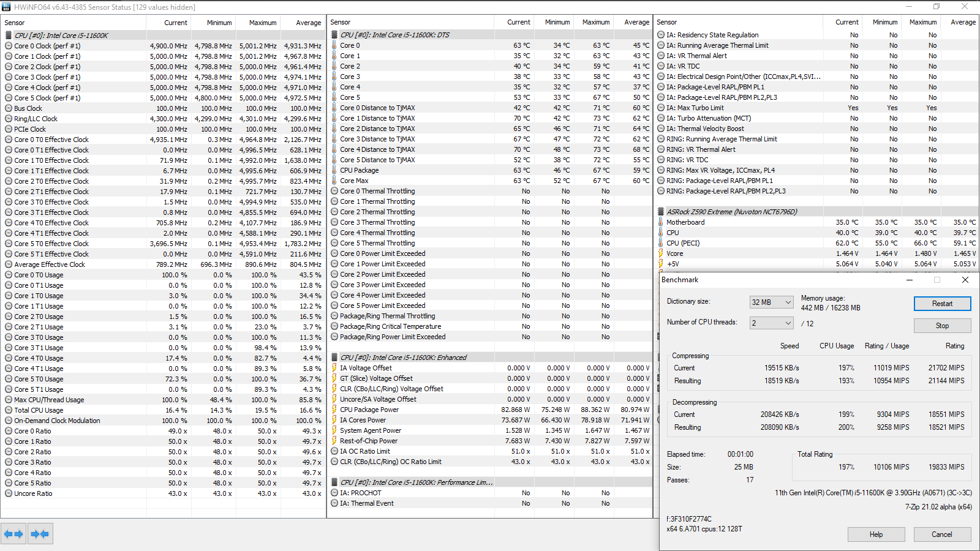Open the Number of CPU threads dropdown
The width and height of the screenshot is (980, 551).
(772, 323)
